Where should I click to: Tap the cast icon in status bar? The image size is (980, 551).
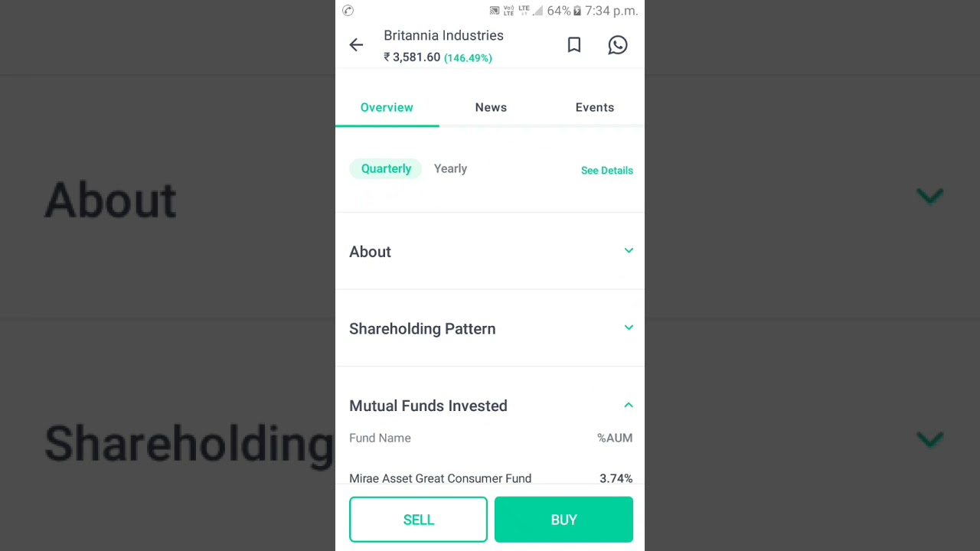495,11
